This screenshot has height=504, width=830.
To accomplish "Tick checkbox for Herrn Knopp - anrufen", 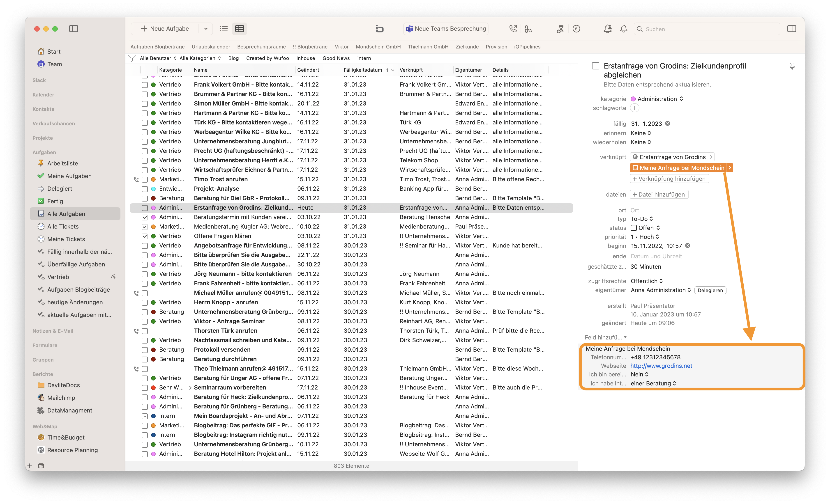I will click(x=145, y=302).
